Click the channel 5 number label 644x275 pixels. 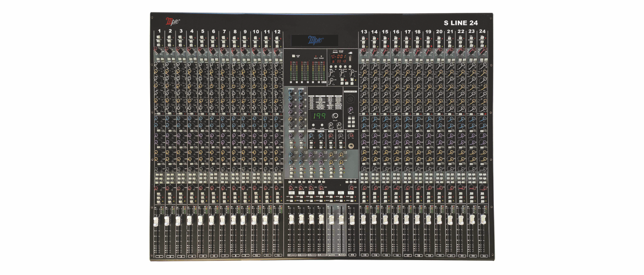pyautogui.click(x=202, y=32)
